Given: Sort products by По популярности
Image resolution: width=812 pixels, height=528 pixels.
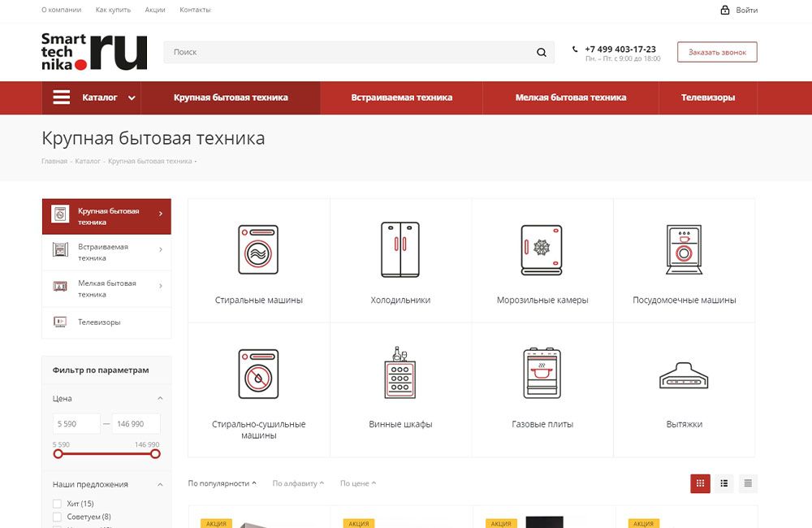Looking at the screenshot, I should 222,483.
